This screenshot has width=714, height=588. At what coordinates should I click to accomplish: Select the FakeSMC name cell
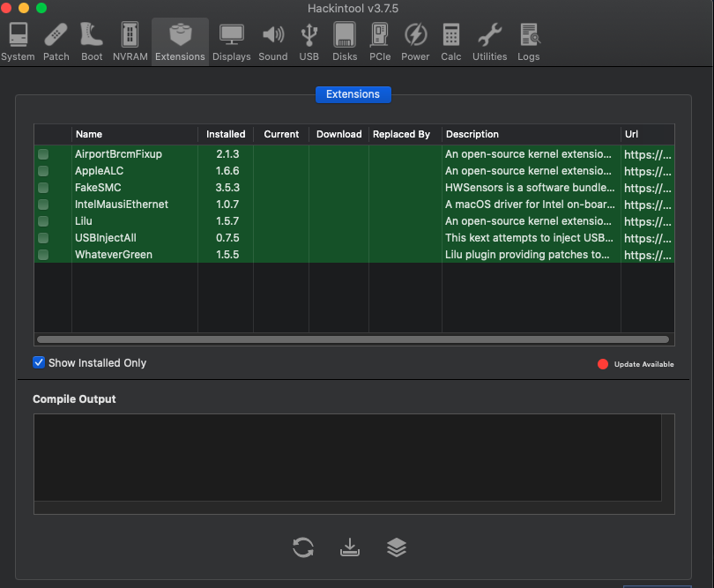[x=98, y=188]
